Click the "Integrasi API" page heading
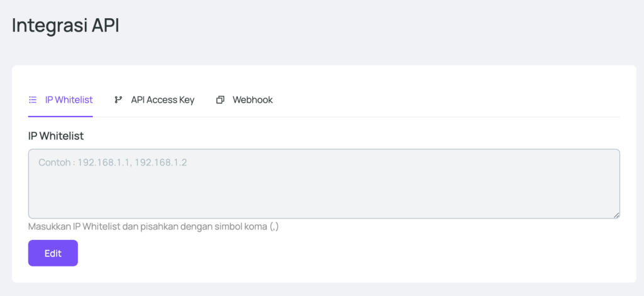The image size is (644, 296). click(x=65, y=26)
